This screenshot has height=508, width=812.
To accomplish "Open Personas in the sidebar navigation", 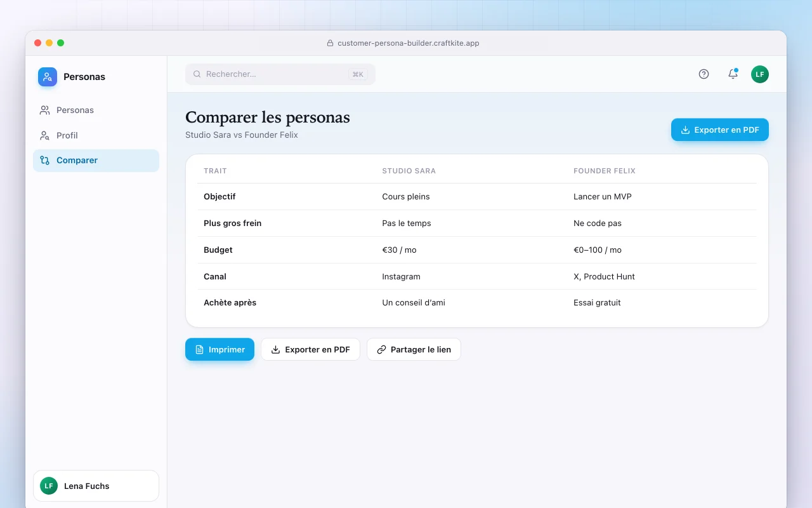I will coord(96,110).
